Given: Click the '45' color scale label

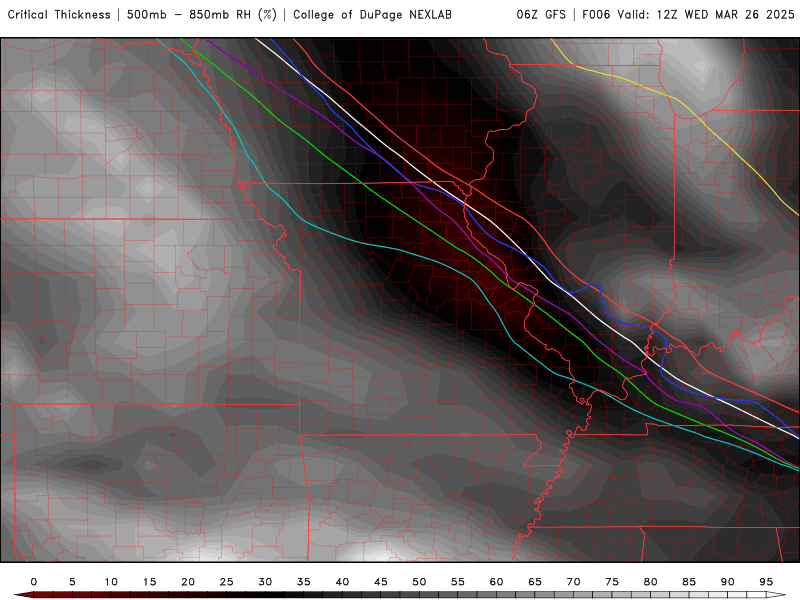Looking at the screenshot, I should pyautogui.click(x=381, y=582).
